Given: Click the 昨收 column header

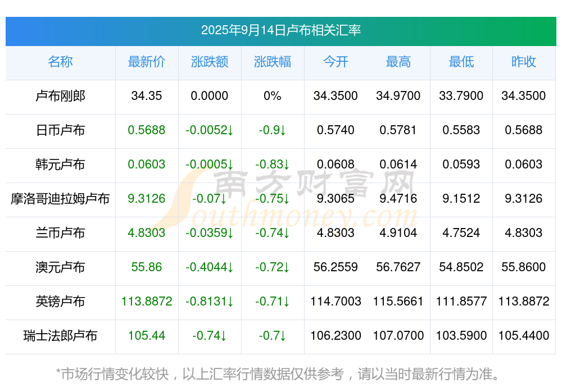Looking at the screenshot, I should pos(524,62).
